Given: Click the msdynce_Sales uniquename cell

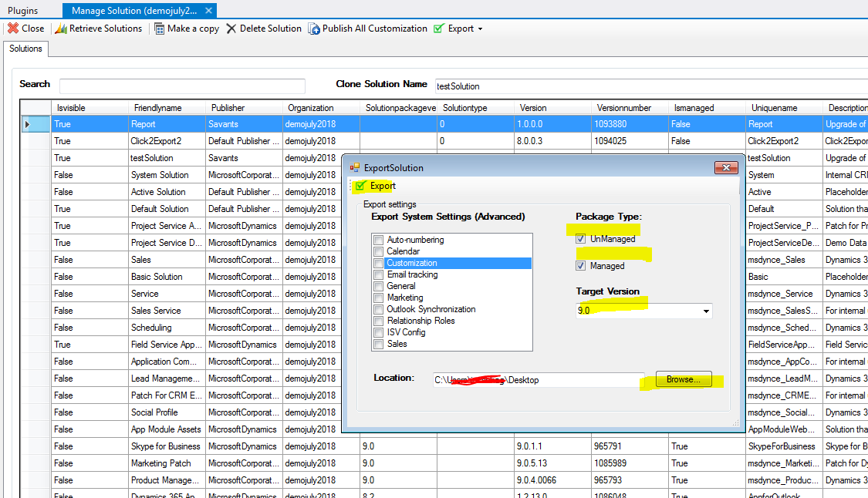Looking at the screenshot, I should pos(784,260).
